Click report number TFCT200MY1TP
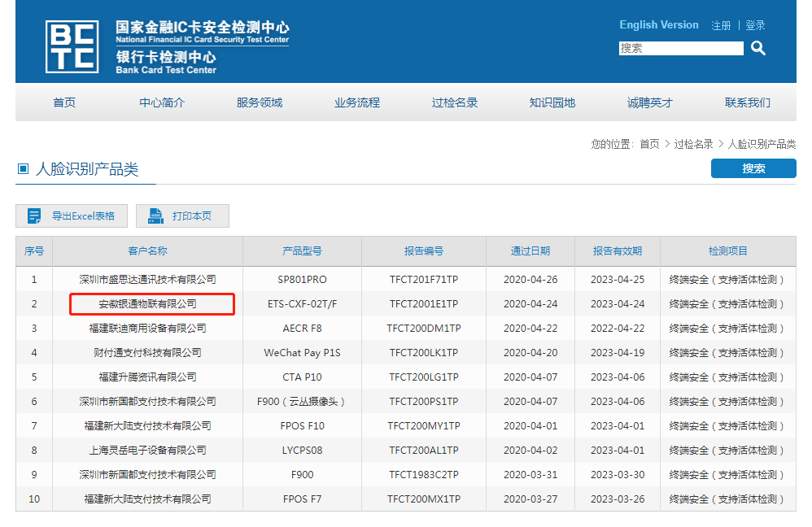The height and width of the screenshot is (527, 812). click(424, 426)
